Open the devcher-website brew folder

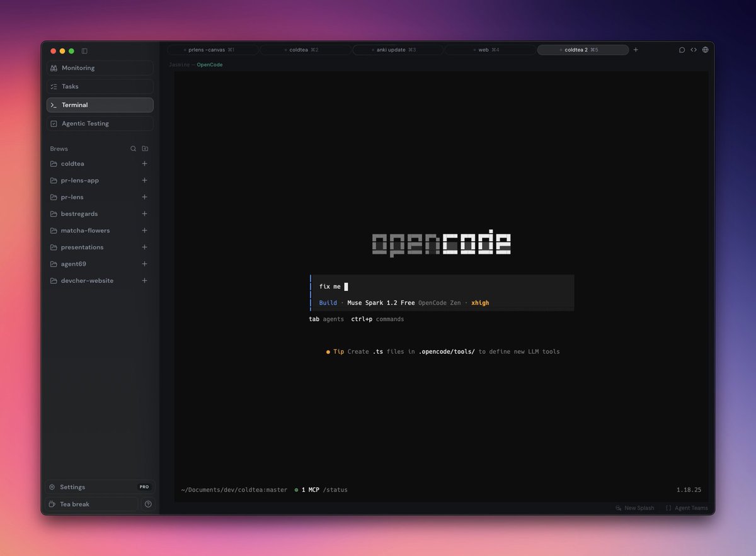pos(87,281)
